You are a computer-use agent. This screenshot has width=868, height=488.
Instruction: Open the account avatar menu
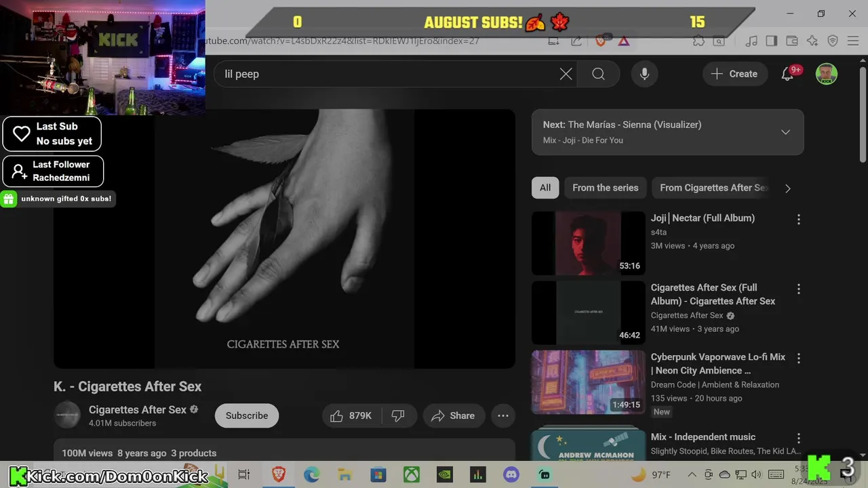point(826,74)
